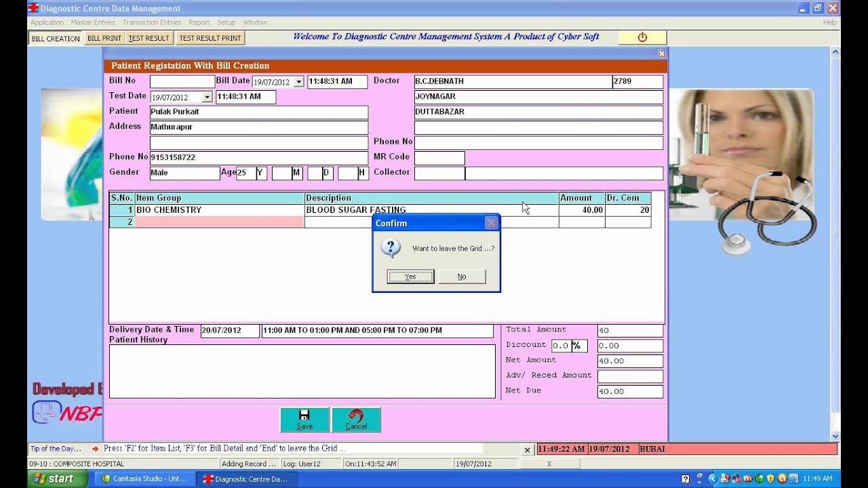Open the Window menu
The image size is (868, 488).
(x=255, y=22)
